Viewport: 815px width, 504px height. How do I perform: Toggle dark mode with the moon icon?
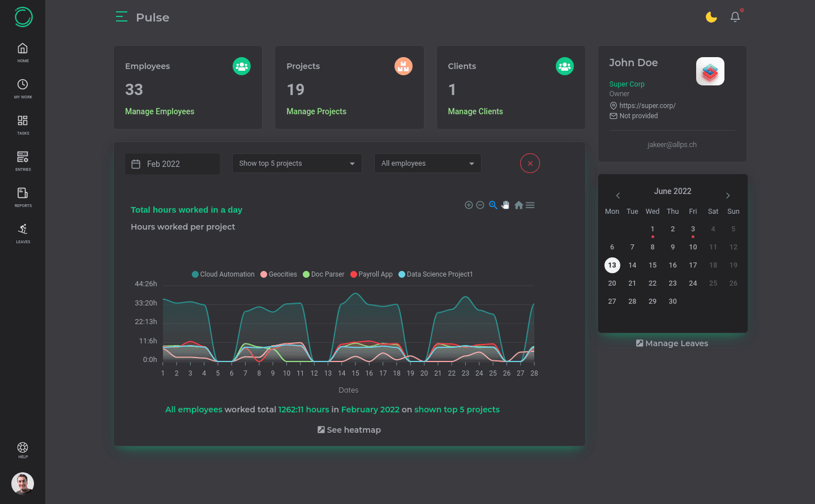pyautogui.click(x=711, y=18)
